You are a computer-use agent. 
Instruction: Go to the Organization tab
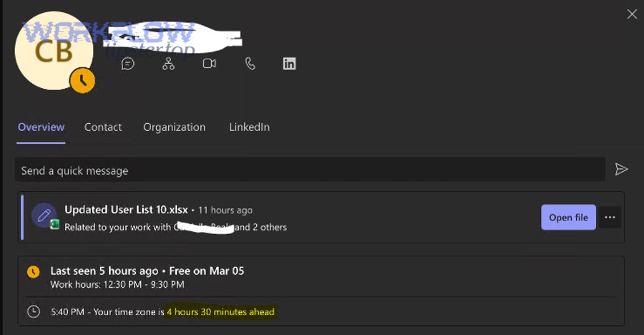click(x=174, y=127)
